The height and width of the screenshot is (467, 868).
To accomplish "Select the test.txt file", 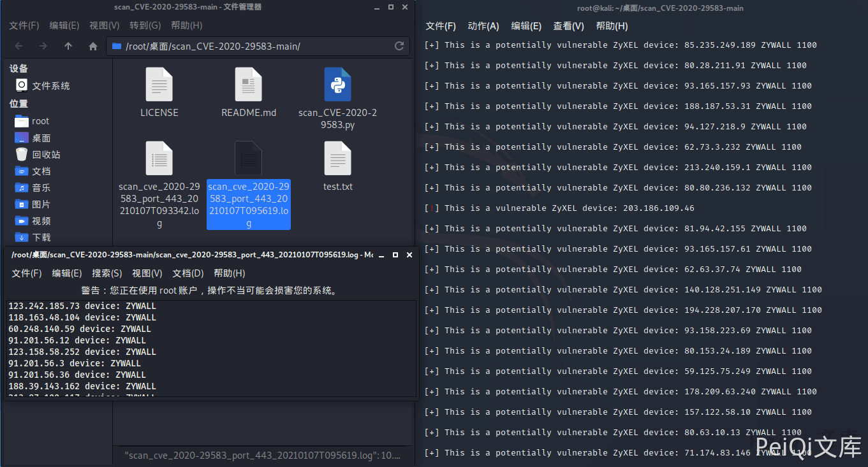I will tap(337, 159).
